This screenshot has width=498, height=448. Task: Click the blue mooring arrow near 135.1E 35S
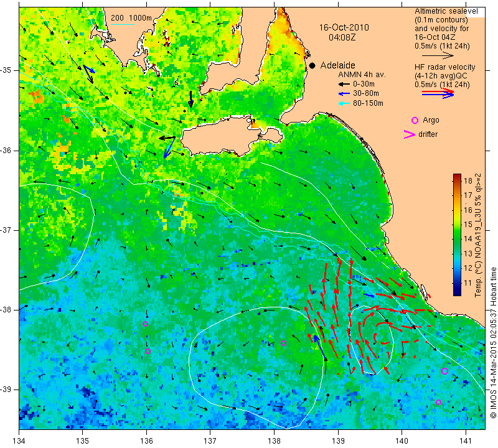[x=89, y=69]
